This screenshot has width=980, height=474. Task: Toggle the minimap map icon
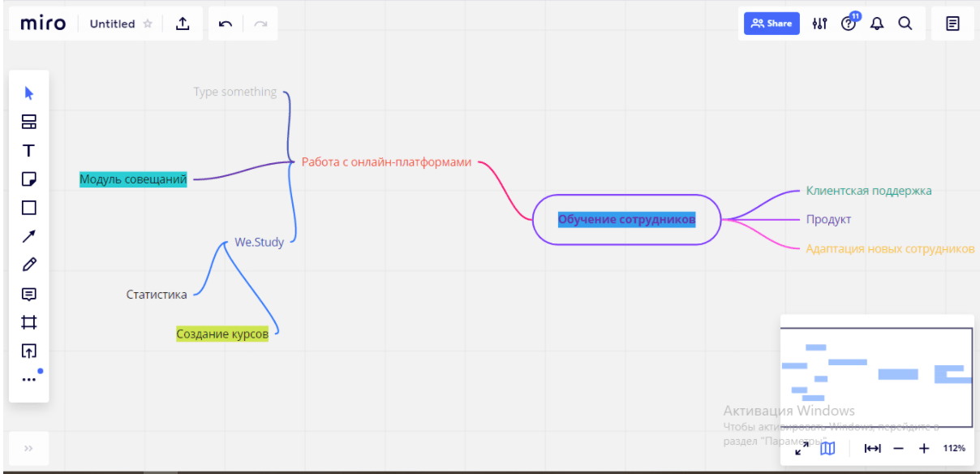(827, 448)
